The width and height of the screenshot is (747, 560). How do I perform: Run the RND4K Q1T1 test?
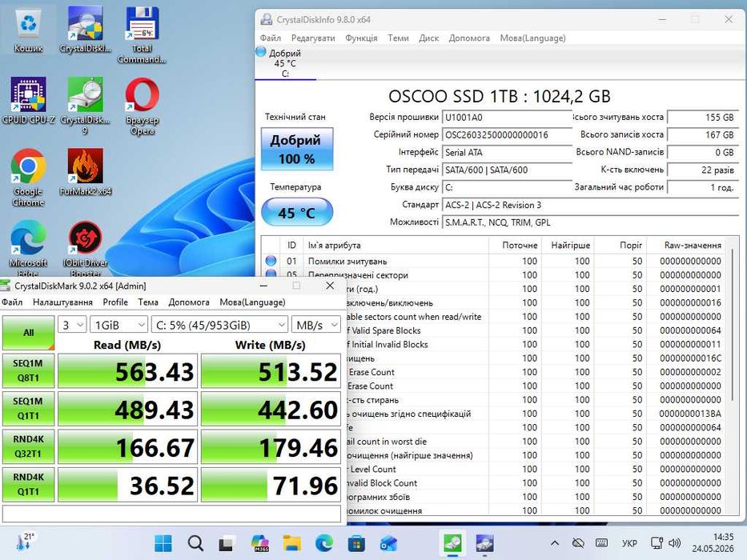[28, 484]
